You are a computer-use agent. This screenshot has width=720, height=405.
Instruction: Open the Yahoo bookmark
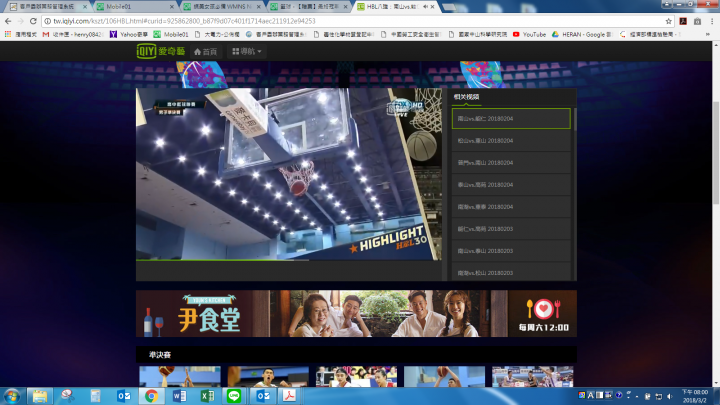tap(129, 34)
